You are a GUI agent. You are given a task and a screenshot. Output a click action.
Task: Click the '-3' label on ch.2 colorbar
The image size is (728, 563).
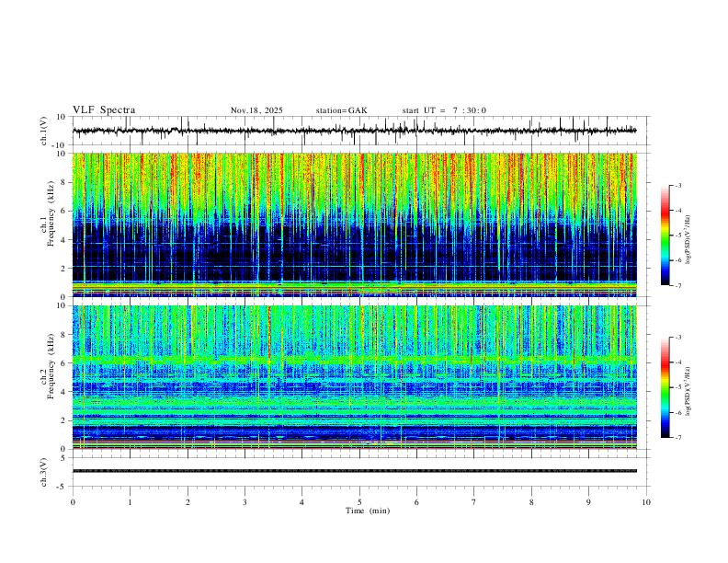[678, 338]
